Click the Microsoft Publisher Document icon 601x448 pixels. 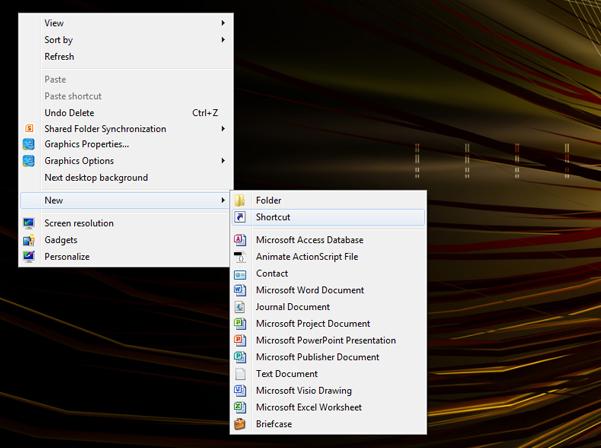(x=240, y=357)
